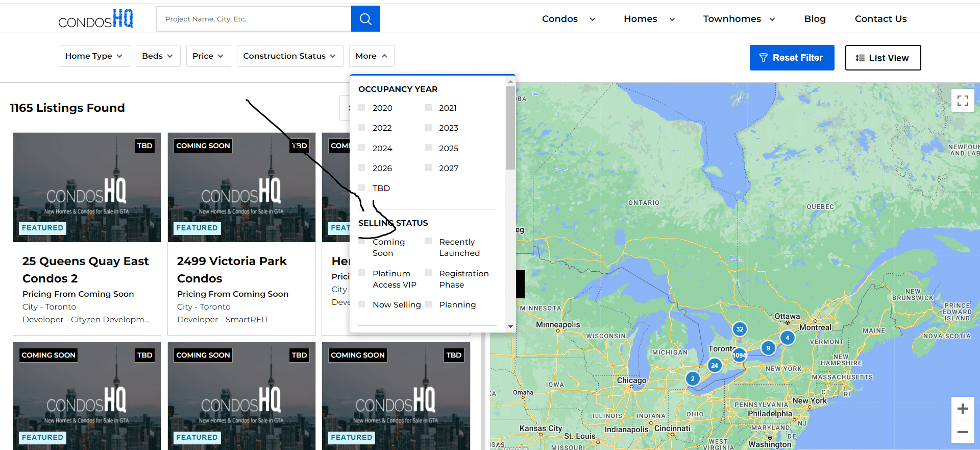The width and height of the screenshot is (980, 450).
Task: Click the project name search field
Action: (x=254, y=19)
